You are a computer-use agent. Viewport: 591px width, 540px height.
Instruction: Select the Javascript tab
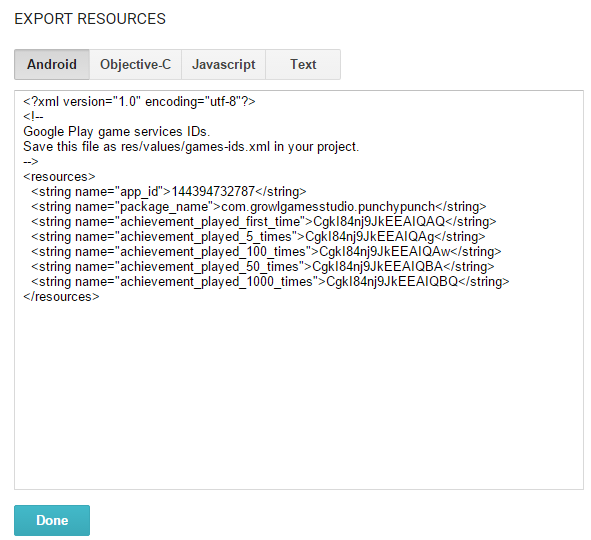(224, 64)
